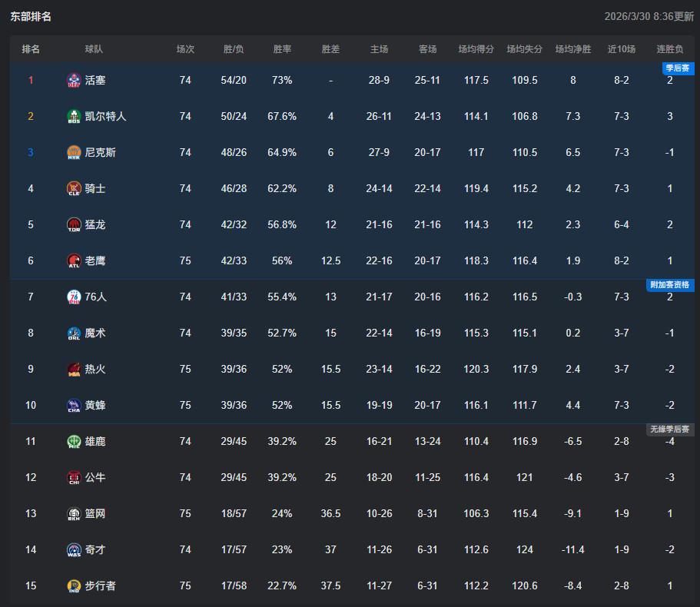Sort table by 胜率 column header
Image resolution: width=700 pixels, height=607 pixels.
pos(282,49)
